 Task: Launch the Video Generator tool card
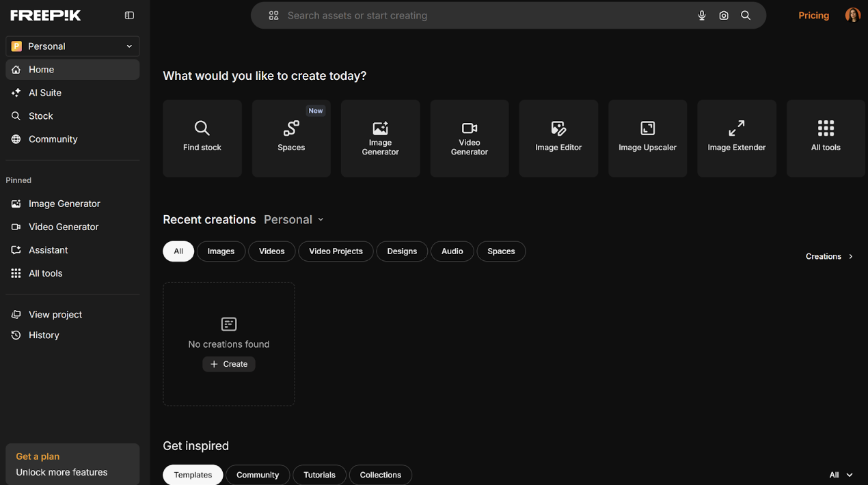coord(469,138)
